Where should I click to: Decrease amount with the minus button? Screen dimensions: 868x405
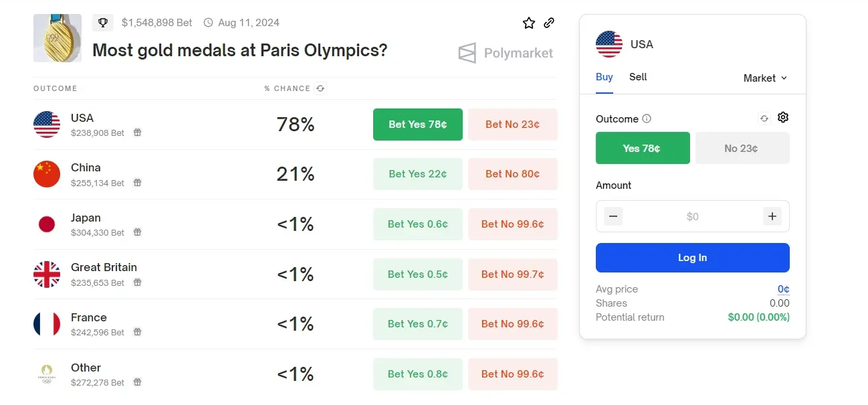[x=613, y=216]
